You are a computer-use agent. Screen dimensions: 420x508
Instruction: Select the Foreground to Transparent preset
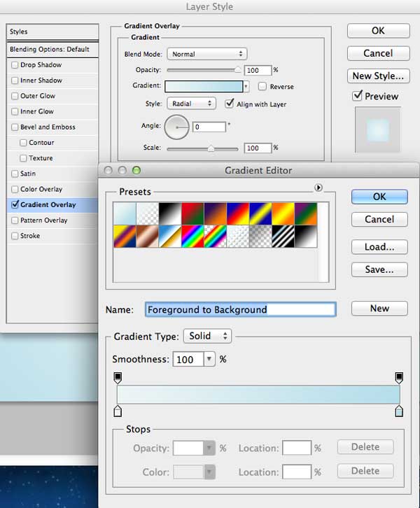pos(148,213)
